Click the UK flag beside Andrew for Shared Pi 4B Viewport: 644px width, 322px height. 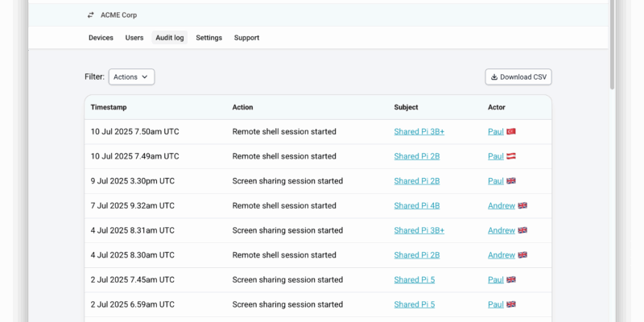(x=522, y=205)
